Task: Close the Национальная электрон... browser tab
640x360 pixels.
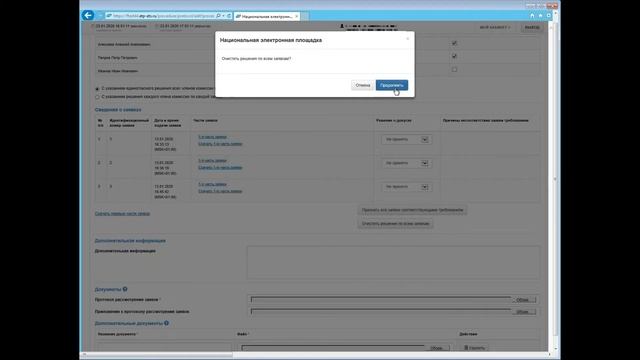Action: pyautogui.click(x=297, y=16)
